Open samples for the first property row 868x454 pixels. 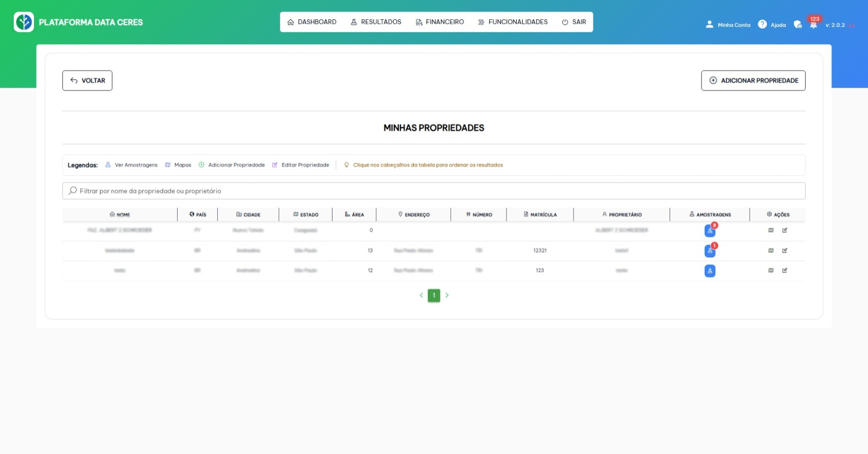(x=710, y=231)
